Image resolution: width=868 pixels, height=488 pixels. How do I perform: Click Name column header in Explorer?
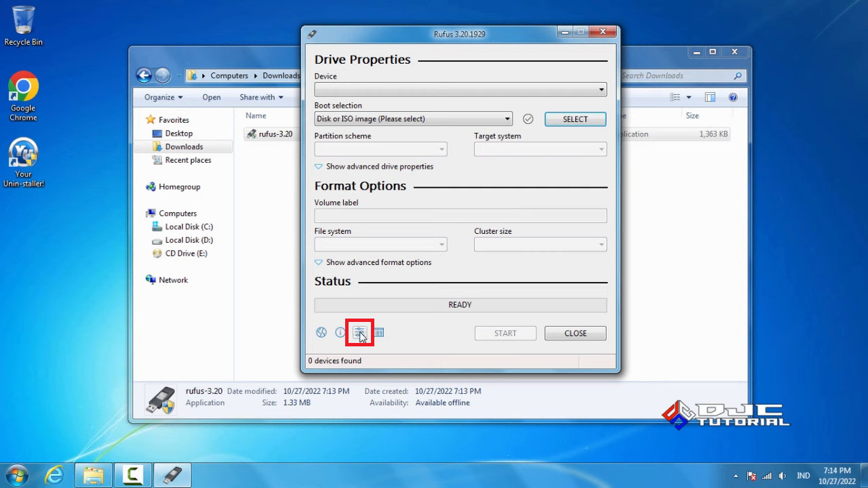pyautogui.click(x=256, y=116)
